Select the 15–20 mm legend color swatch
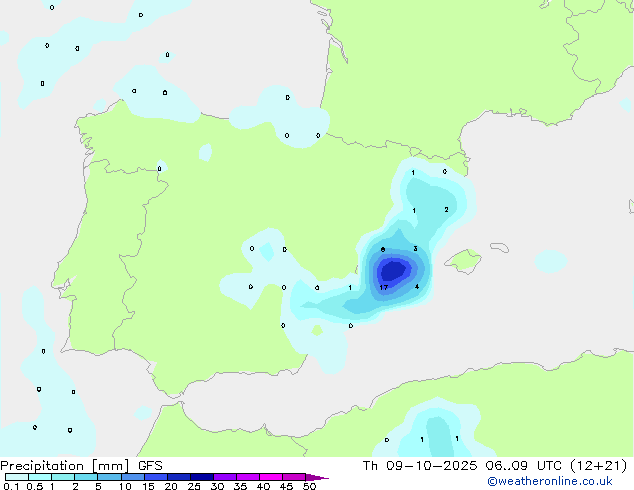This screenshot has height=490, width=634. pyautogui.click(x=156, y=477)
